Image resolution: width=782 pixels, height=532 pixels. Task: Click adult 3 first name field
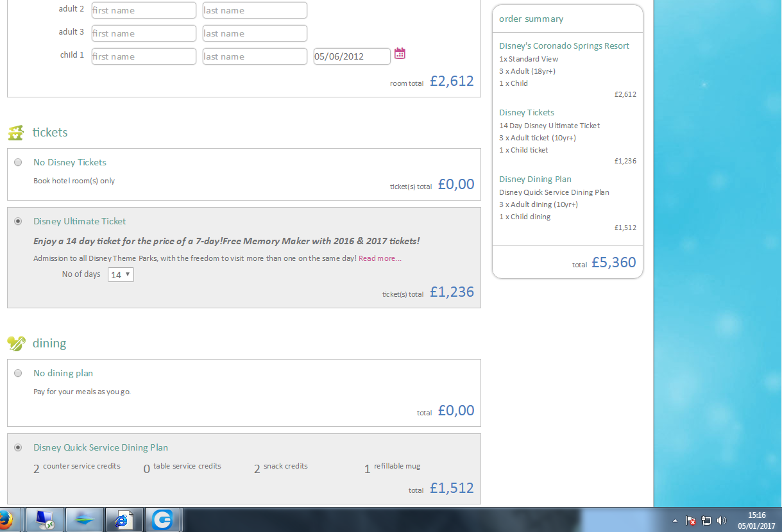click(x=144, y=33)
